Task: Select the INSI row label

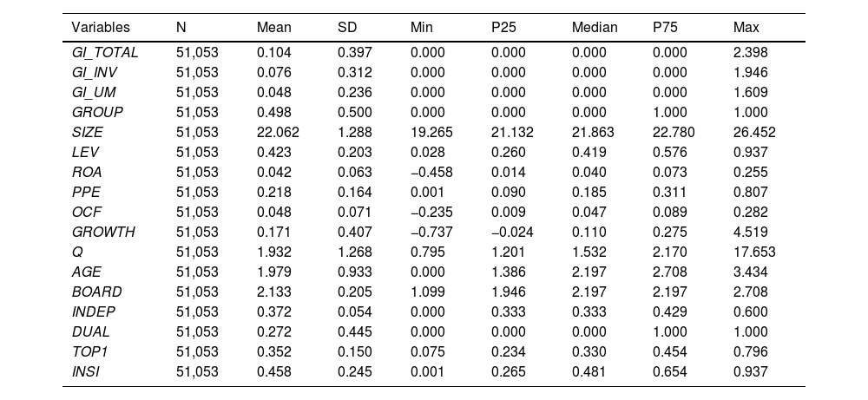Action: pos(86,372)
